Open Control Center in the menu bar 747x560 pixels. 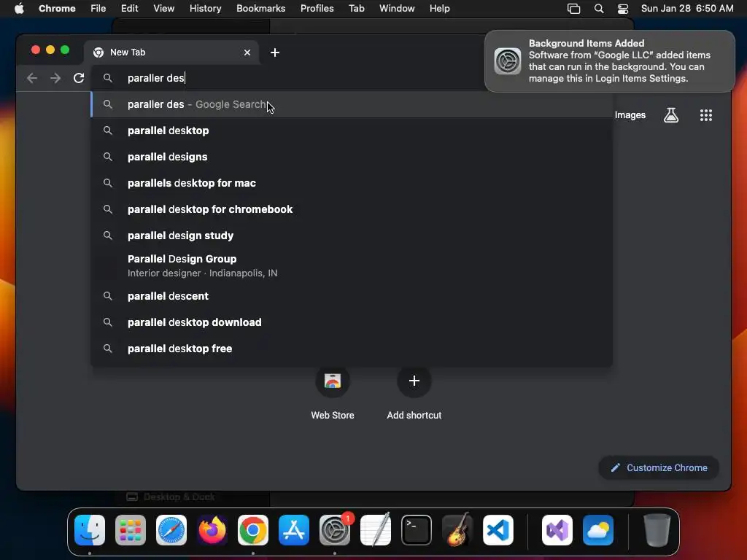pyautogui.click(x=623, y=9)
